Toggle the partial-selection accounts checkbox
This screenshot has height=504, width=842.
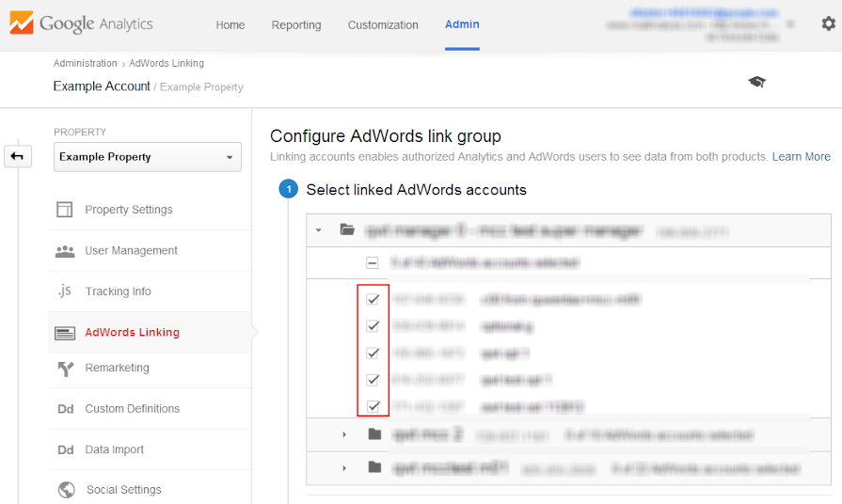(x=373, y=263)
